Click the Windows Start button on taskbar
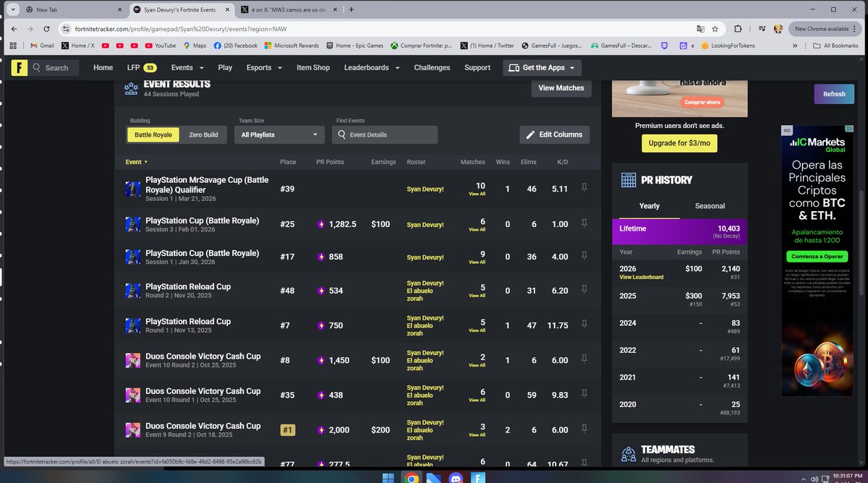The image size is (868, 483). (x=388, y=477)
